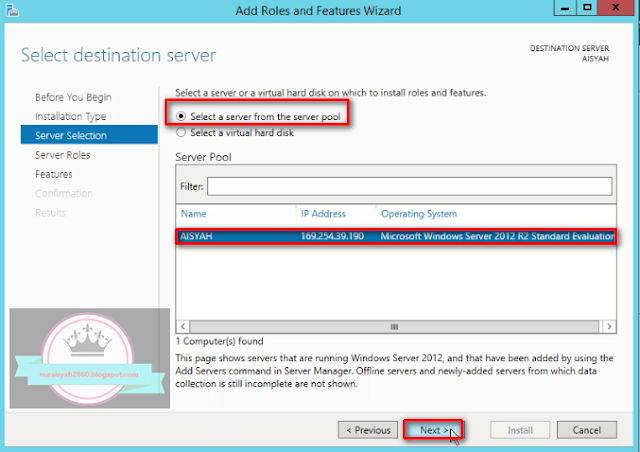640x452 pixels.
Task: Choose 'Select a server from the server pool'
Action: tap(258, 117)
